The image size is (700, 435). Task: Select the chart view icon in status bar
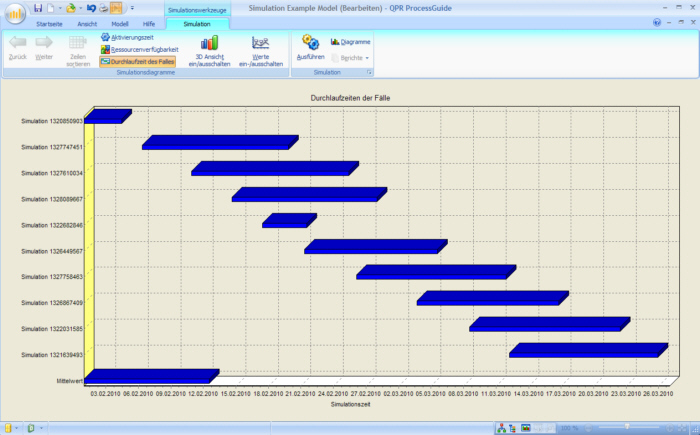[526, 428]
